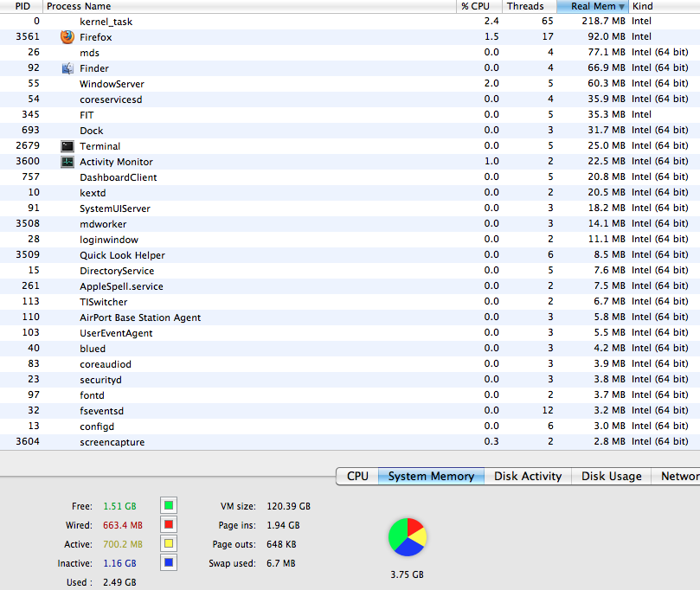Click the Activity Monitor process name
The image size is (700, 590).
coord(116,162)
